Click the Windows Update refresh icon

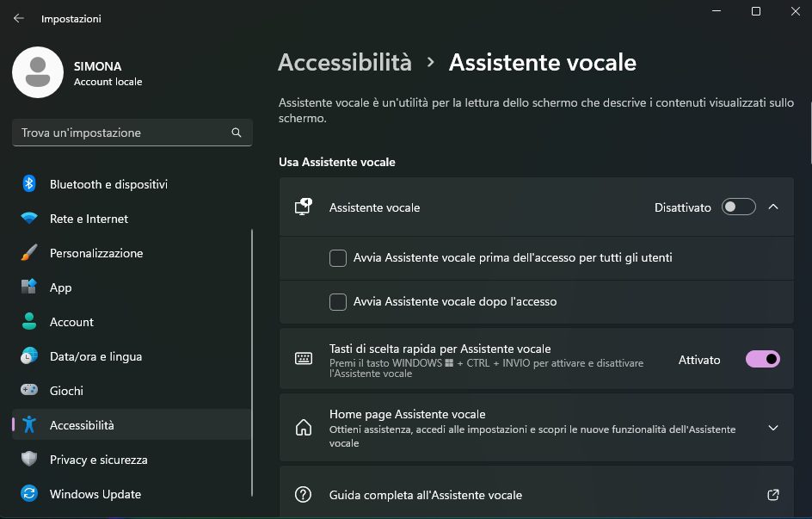pyautogui.click(x=29, y=494)
